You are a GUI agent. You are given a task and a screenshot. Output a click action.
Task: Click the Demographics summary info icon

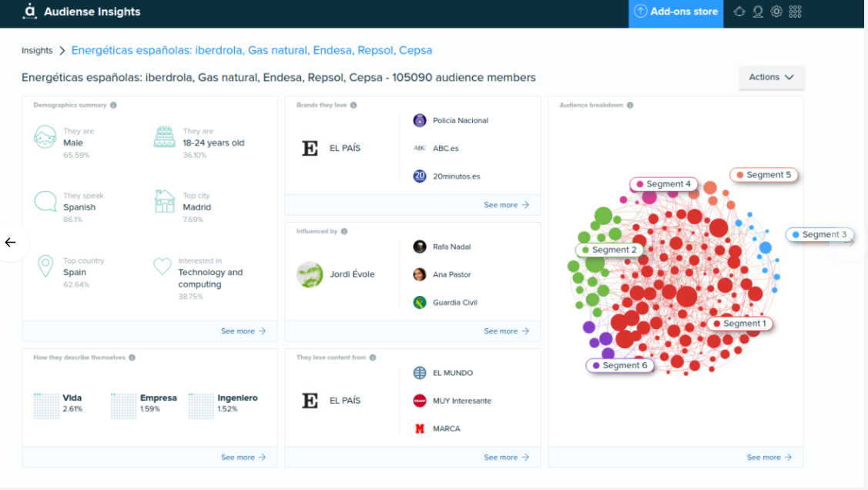pos(113,106)
